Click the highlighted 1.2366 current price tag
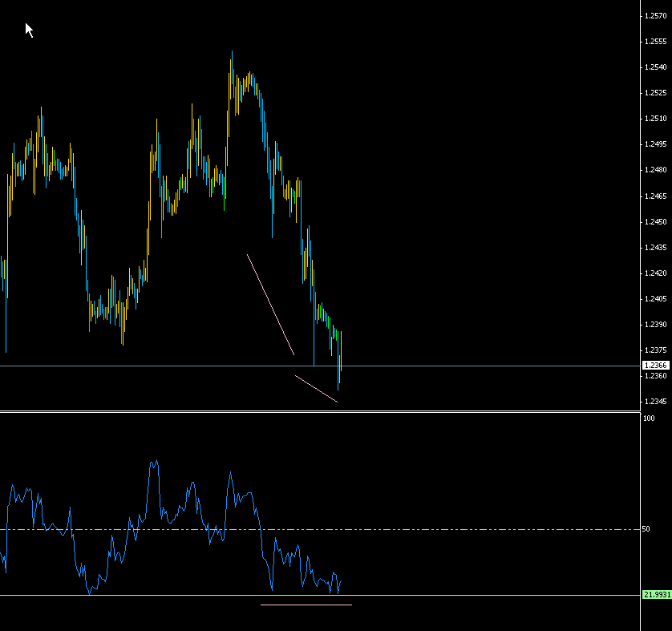Screen dimensions: 672x631 click(656, 366)
